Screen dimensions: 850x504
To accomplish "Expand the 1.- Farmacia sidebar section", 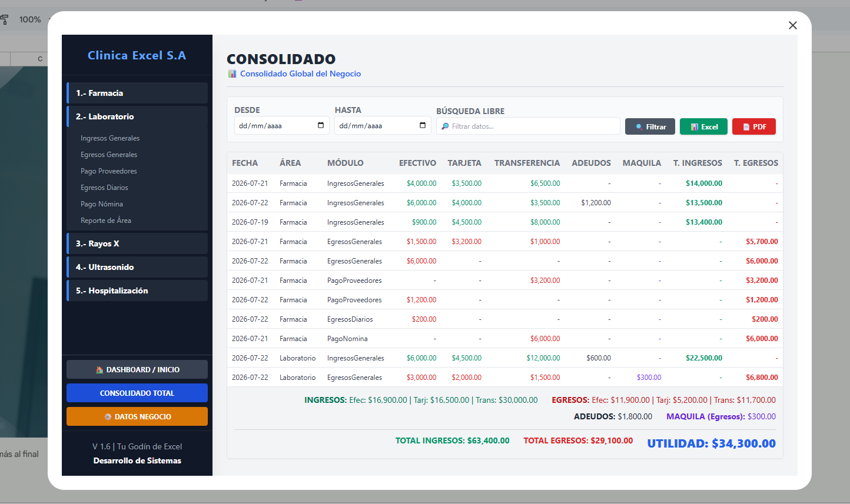I will [137, 93].
